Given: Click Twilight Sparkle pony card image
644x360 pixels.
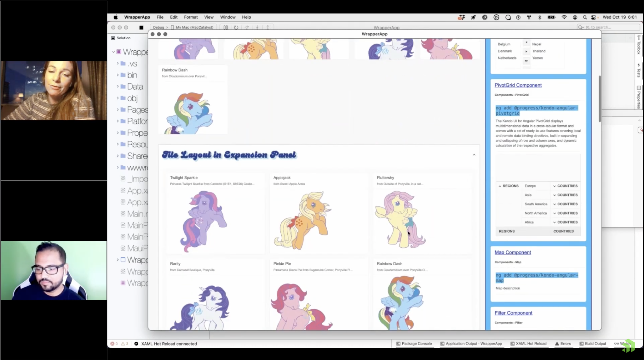Looking at the screenshot, I should (203, 221).
